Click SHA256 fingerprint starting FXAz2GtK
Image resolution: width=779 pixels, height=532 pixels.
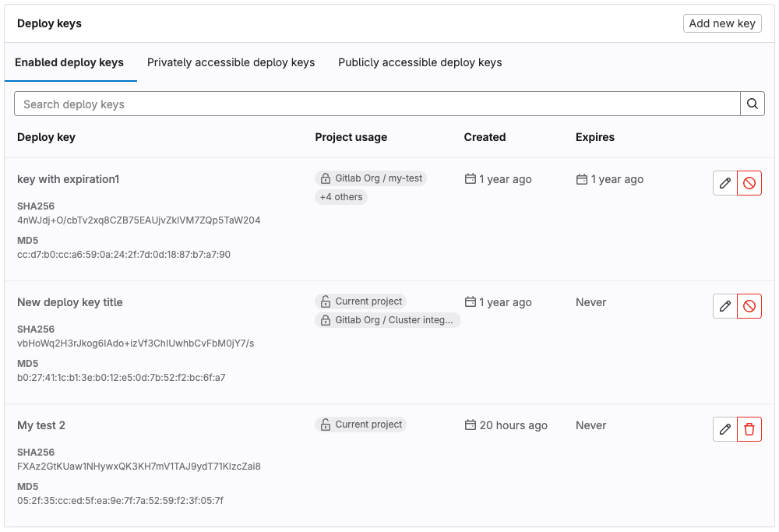[139, 467]
